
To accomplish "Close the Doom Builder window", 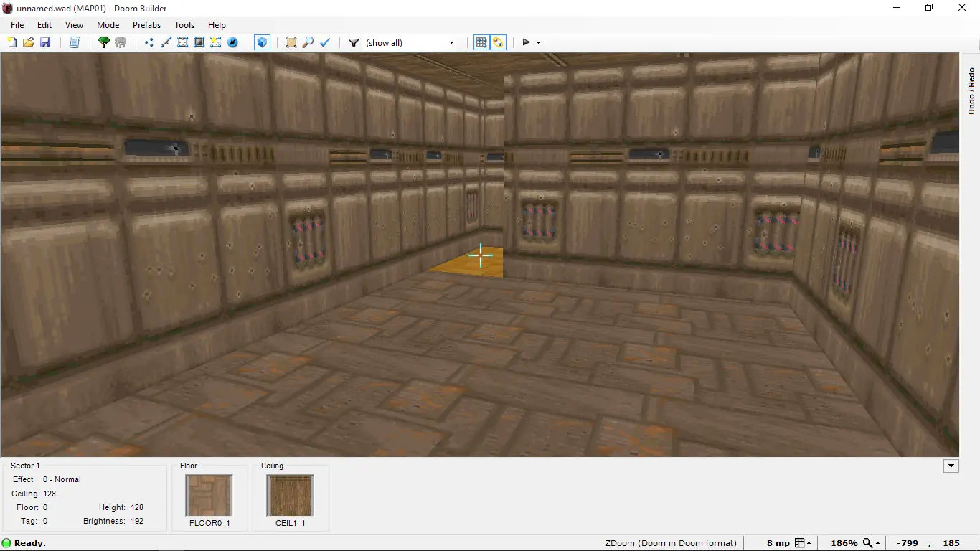I will click(963, 8).
